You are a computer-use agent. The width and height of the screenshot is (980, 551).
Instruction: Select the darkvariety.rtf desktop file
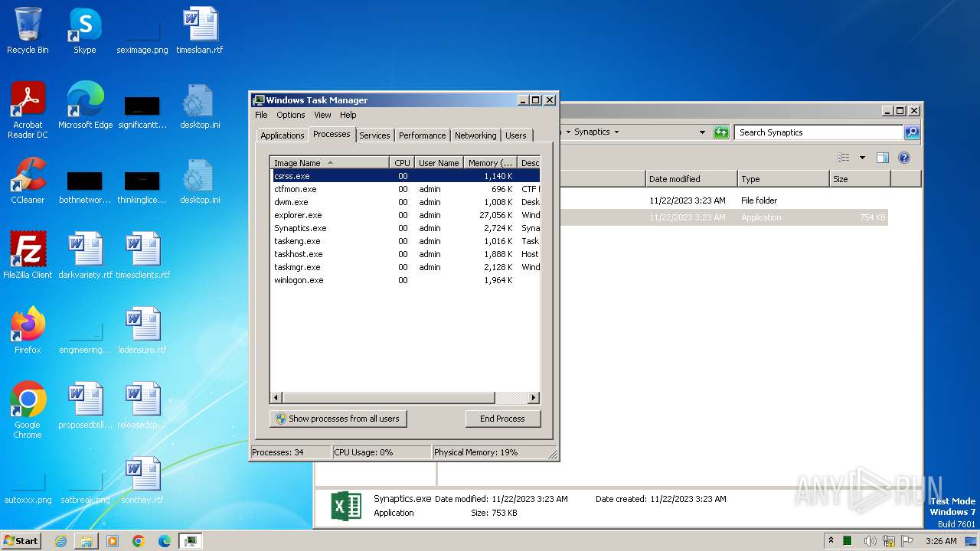pyautogui.click(x=85, y=256)
